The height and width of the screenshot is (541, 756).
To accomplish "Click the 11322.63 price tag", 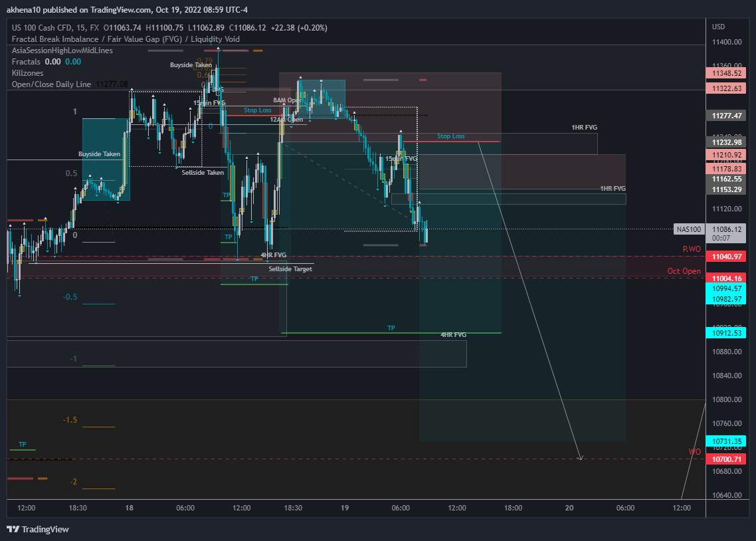I will coord(727,88).
